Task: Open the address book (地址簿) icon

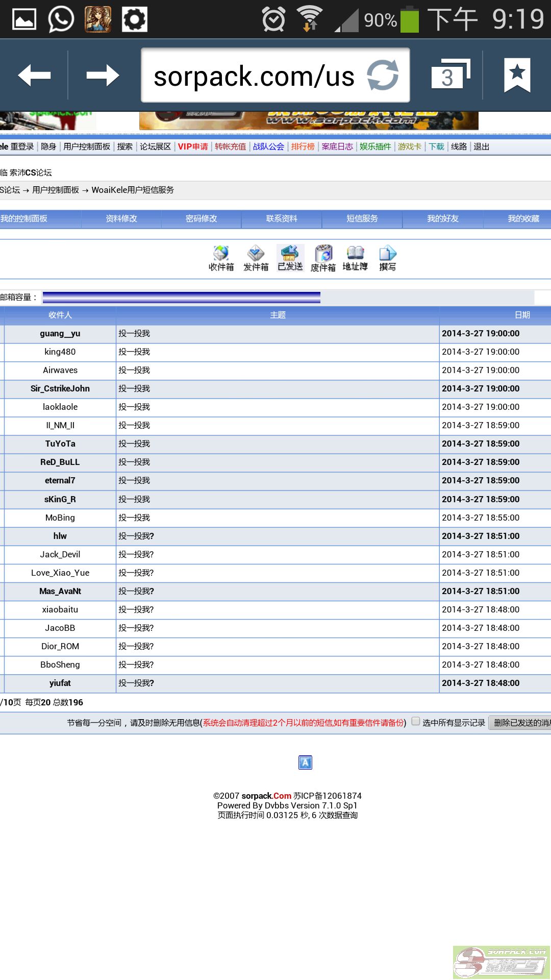Action: (x=355, y=258)
